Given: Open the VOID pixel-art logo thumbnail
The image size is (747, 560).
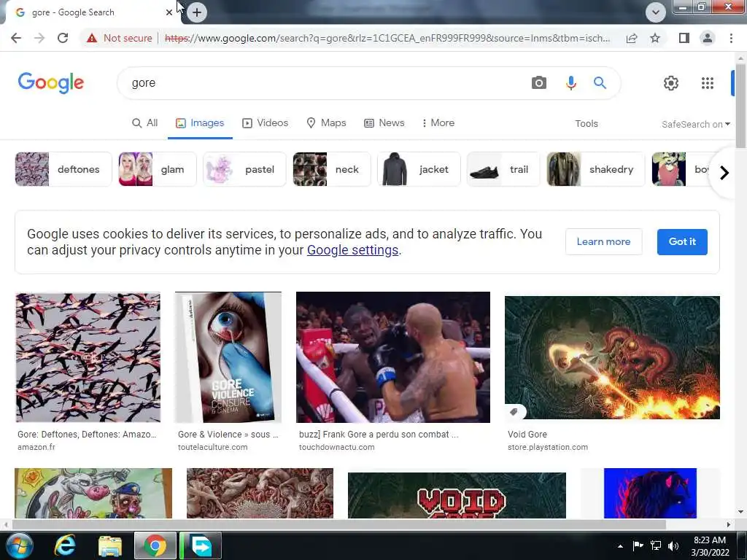Looking at the screenshot, I should 457,495.
